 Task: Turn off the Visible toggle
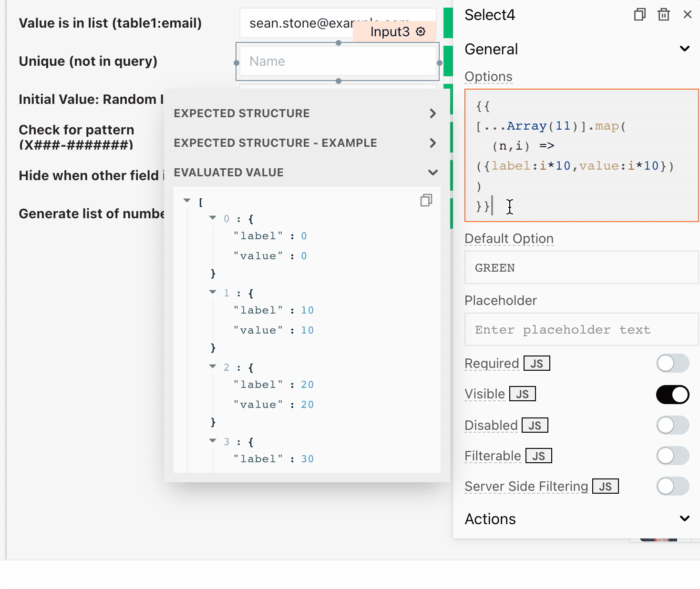[672, 395]
